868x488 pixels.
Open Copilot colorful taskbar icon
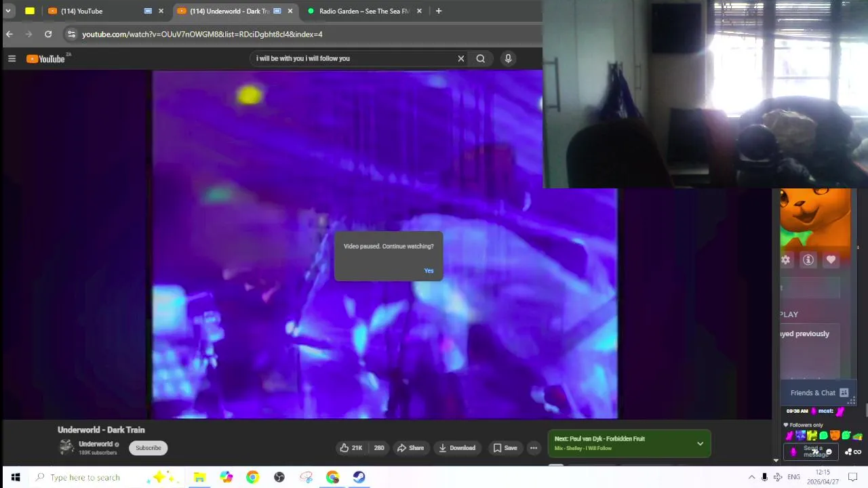tap(226, 477)
